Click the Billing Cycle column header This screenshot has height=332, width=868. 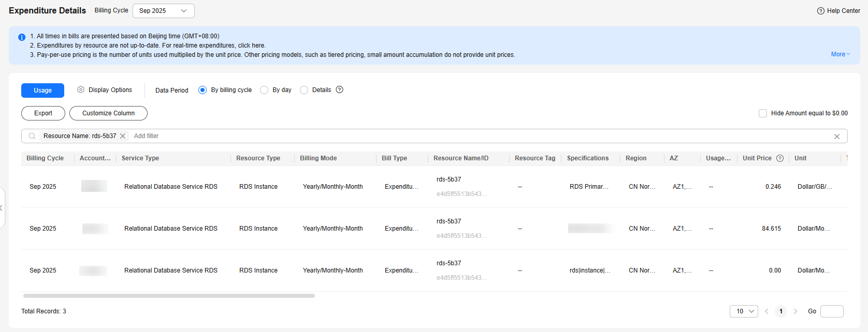point(45,158)
